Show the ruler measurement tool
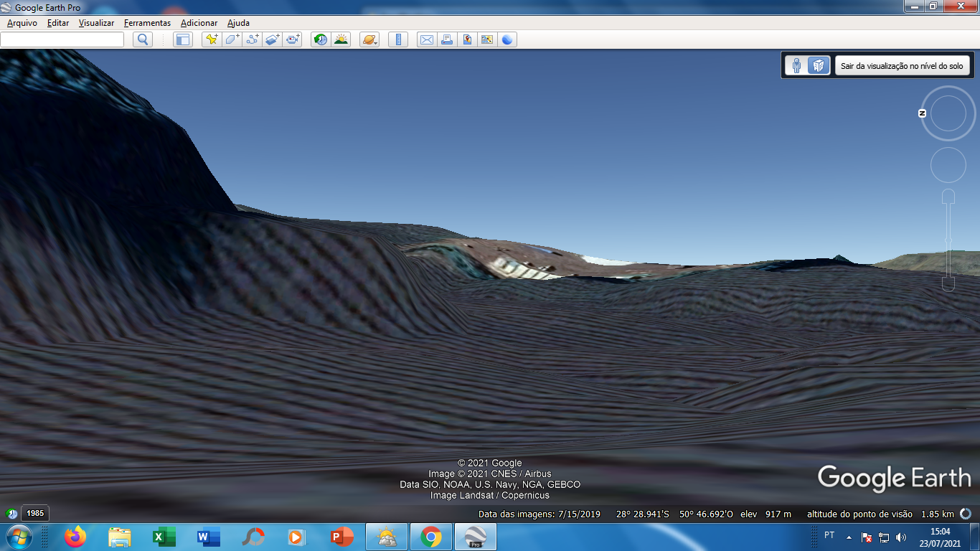 pos(398,39)
